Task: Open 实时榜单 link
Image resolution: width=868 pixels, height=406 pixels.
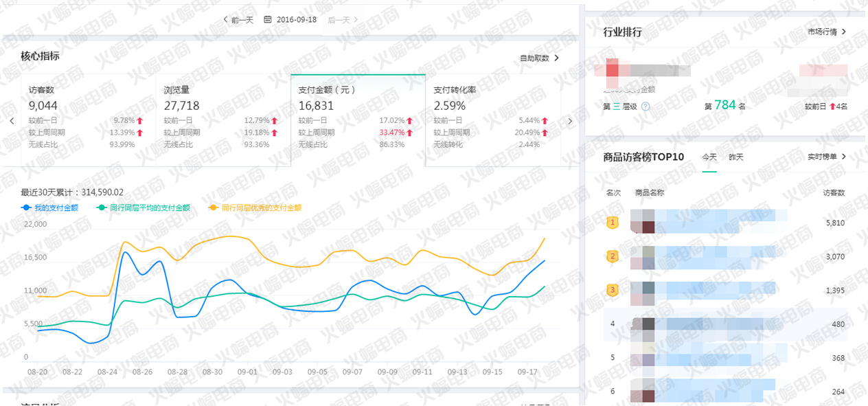Action: [827, 157]
